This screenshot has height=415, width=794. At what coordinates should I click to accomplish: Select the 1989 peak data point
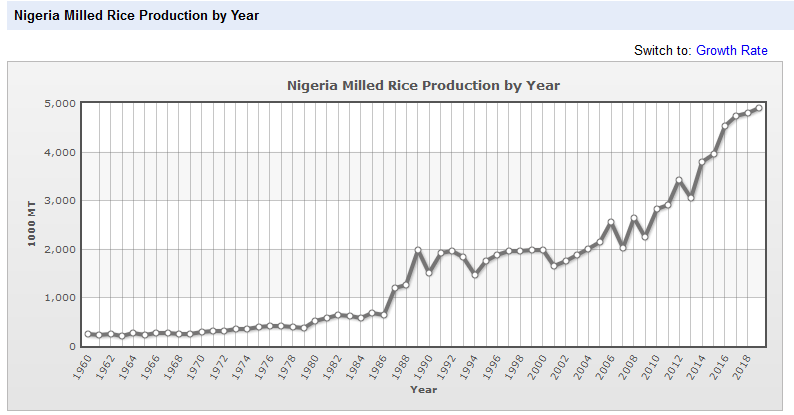pyautogui.click(x=418, y=250)
